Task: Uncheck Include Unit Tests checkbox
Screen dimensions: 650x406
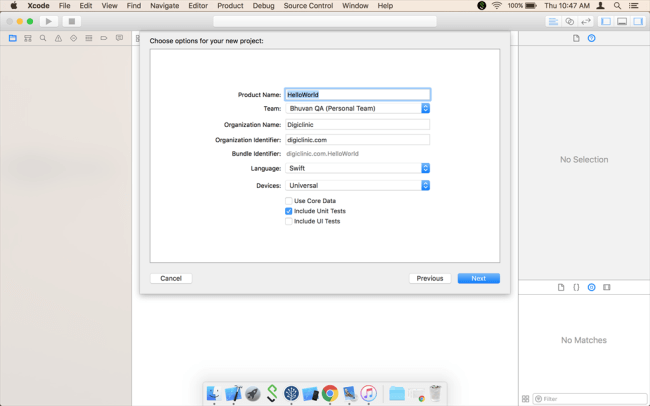Action: coord(289,211)
